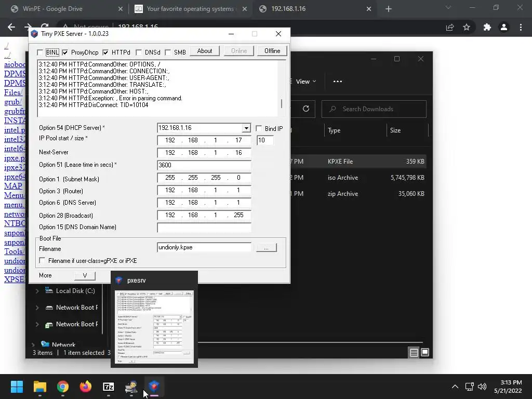532x399 pixels.
Task: Expand More options with V button
Action: pyautogui.click(x=85, y=275)
